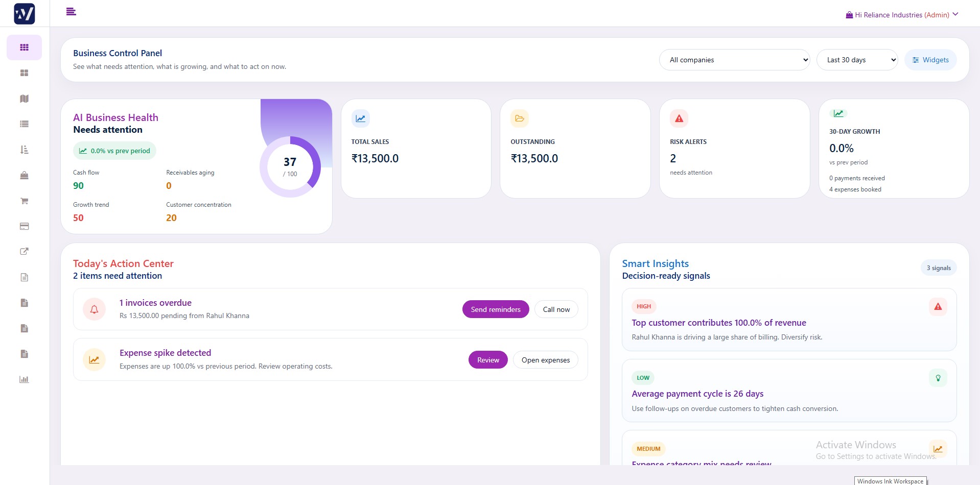980x485 pixels.
Task: Click the Total Sales line-chart icon
Action: pos(360,118)
